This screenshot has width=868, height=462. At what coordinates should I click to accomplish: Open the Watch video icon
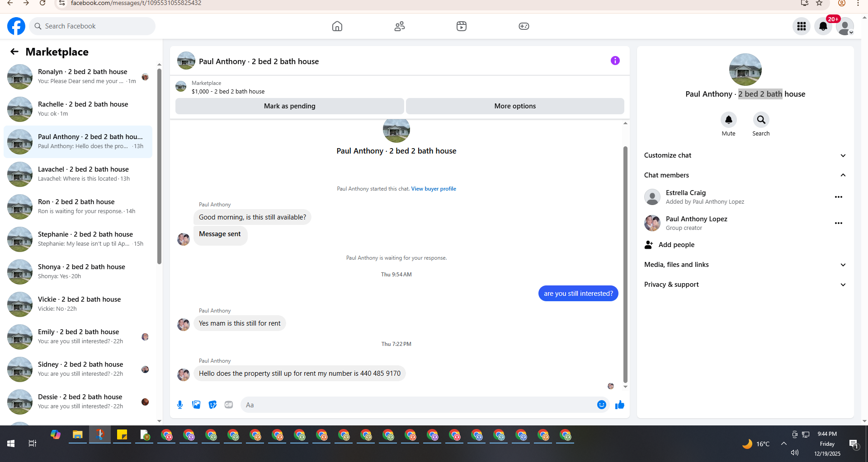tap(462, 26)
